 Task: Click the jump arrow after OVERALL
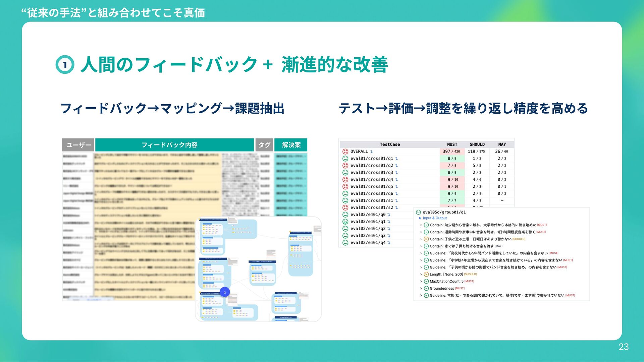coord(371,152)
